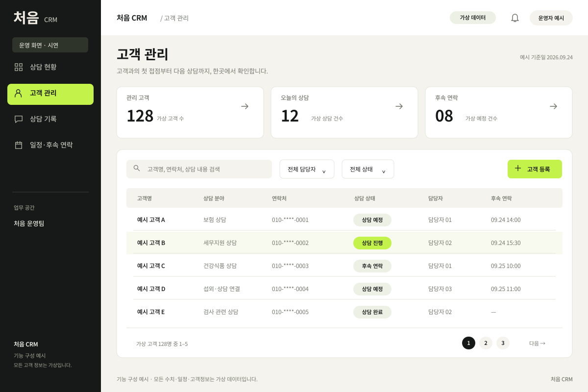
Task: Click phone number 010-****-0003
Action: click(290, 266)
